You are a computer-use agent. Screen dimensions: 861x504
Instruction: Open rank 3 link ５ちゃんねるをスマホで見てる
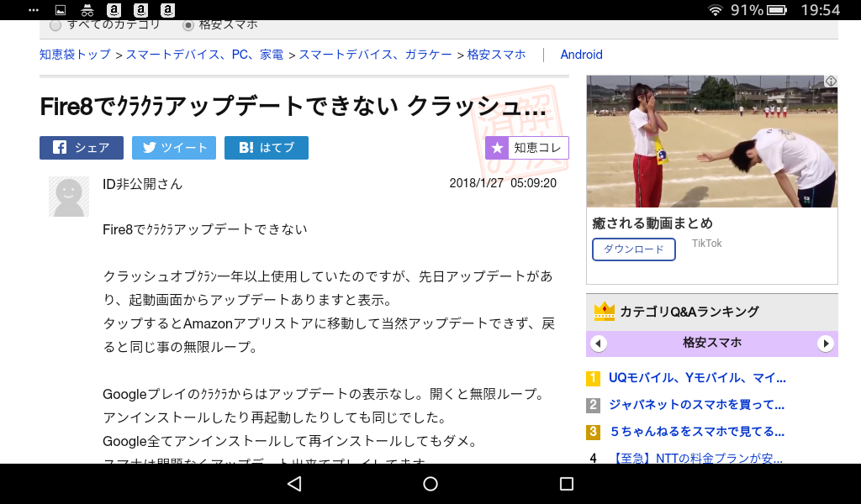point(697,432)
